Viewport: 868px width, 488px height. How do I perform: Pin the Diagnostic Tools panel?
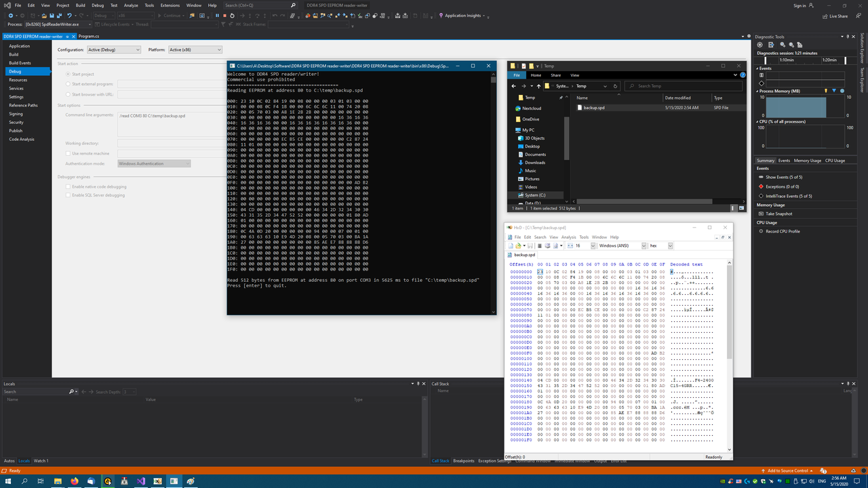(848, 37)
